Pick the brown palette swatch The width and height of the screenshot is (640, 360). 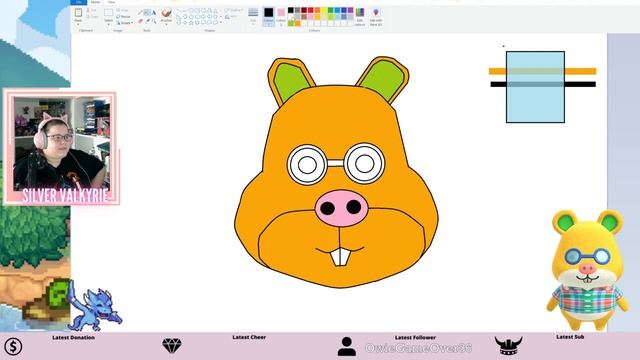pos(304,17)
